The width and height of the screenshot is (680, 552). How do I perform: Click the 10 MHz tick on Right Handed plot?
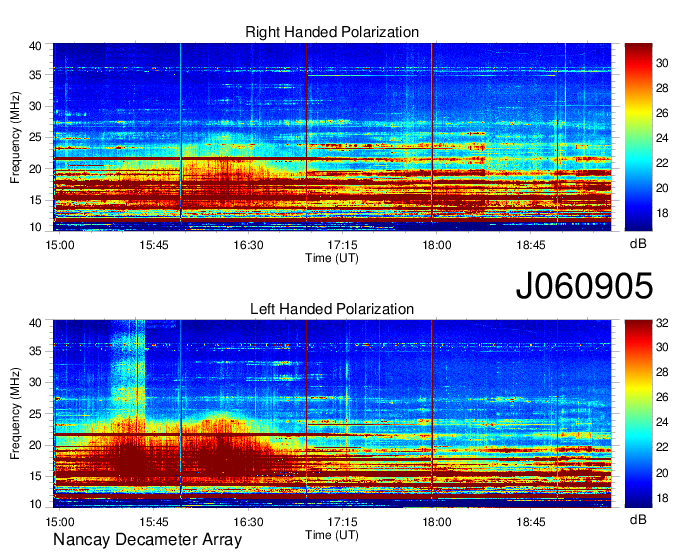click(x=36, y=227)
